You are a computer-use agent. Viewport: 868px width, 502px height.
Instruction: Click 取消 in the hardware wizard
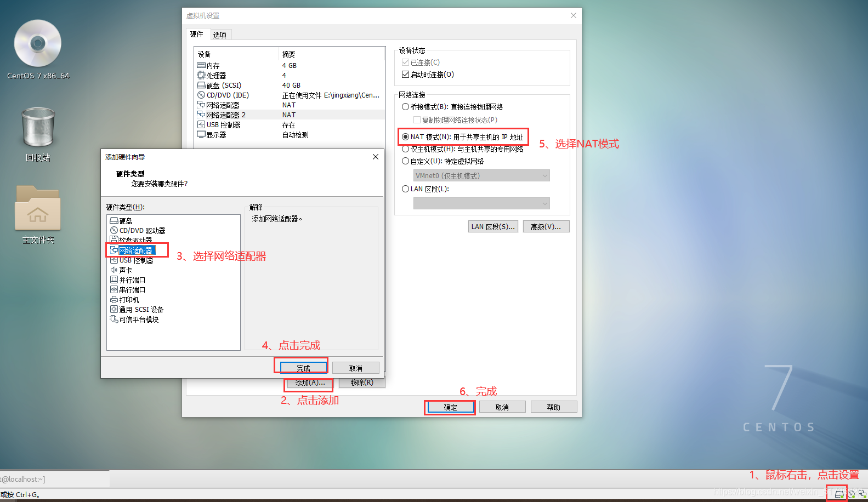356,368
